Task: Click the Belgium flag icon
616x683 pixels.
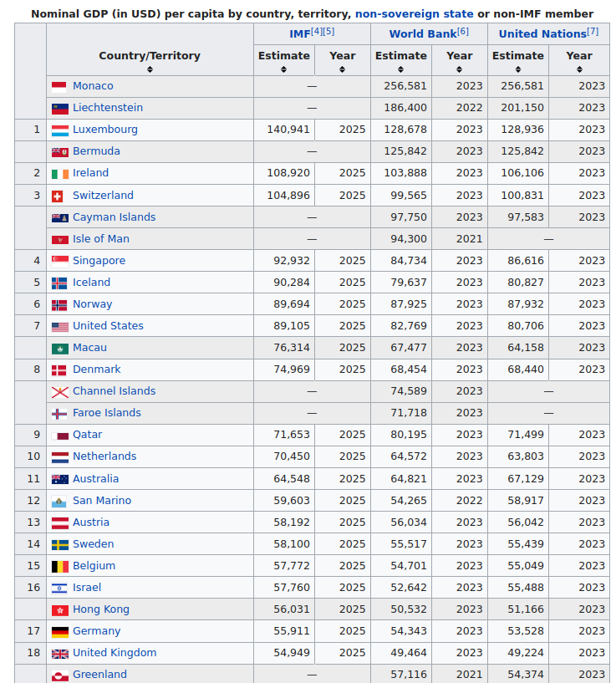Action: (x=59, y=567)
